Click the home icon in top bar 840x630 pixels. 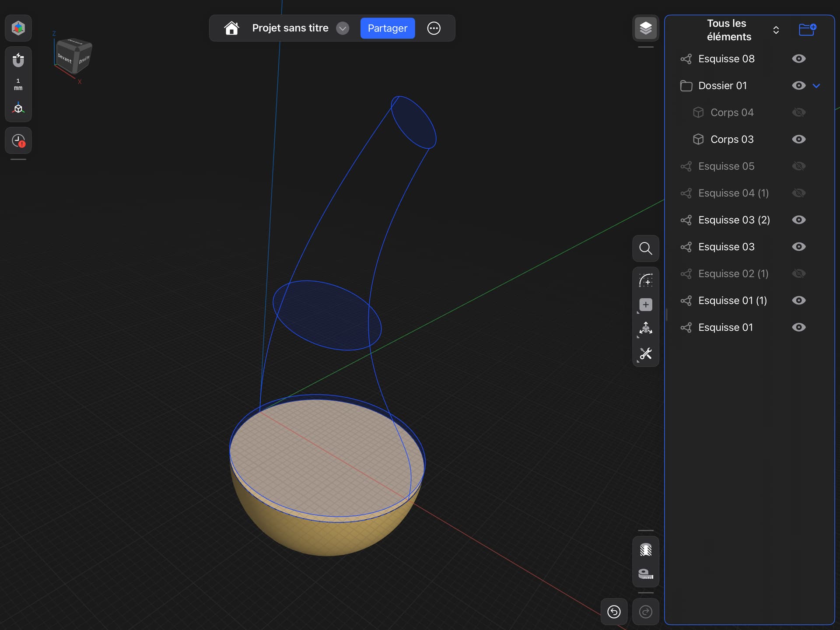[x=231, y=28]
